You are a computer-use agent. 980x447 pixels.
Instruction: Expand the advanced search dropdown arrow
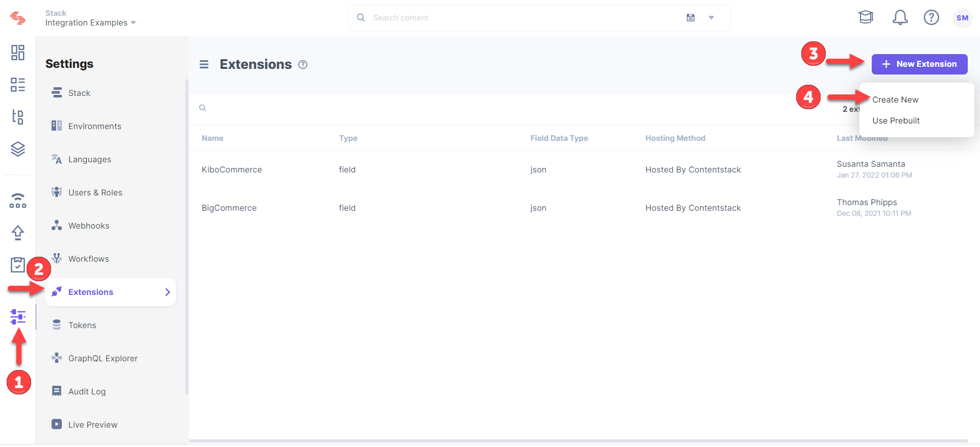(x=711, y=18)
